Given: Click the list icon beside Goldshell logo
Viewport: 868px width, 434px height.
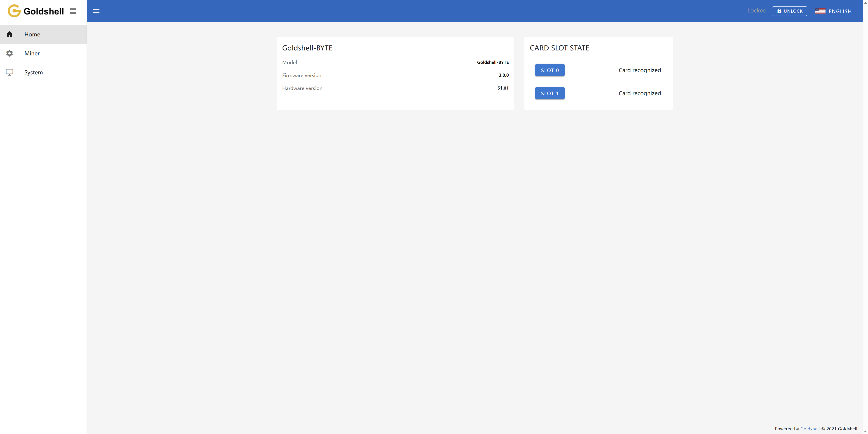Looking at the screenshot, I should (73, 11).
